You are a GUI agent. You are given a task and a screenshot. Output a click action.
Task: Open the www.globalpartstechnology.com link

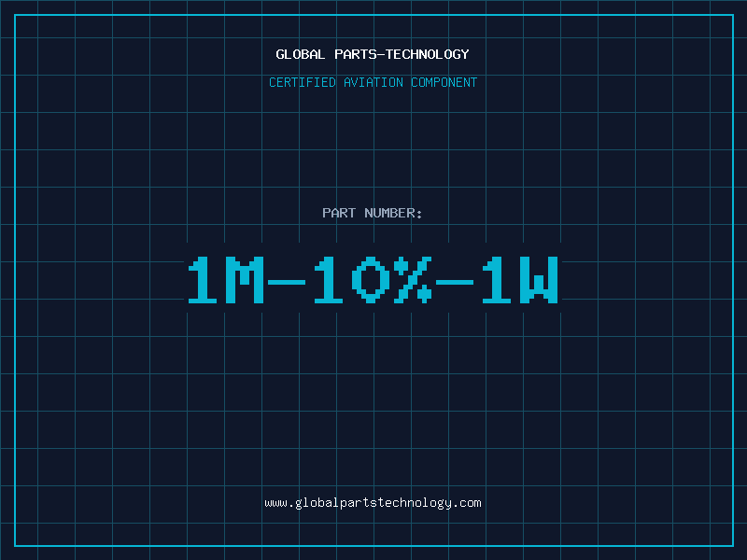point(373,503)
